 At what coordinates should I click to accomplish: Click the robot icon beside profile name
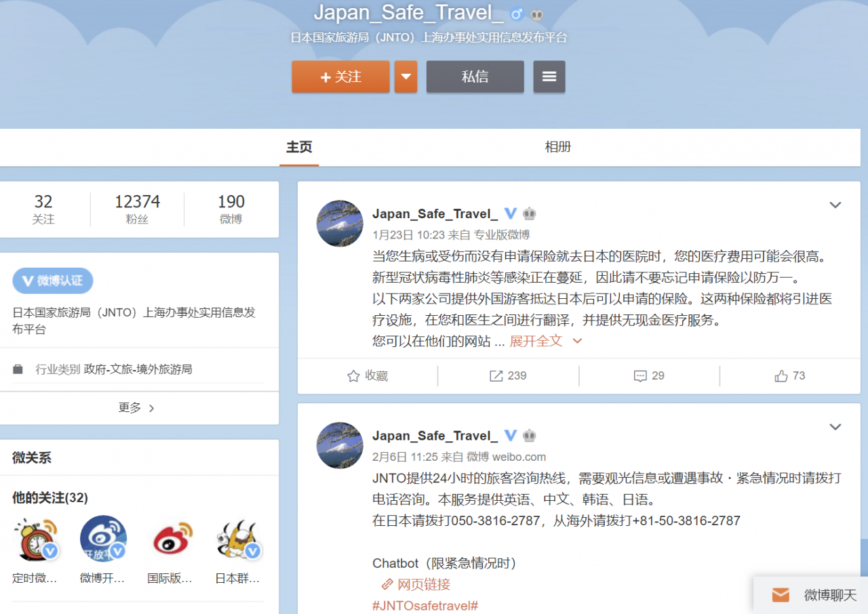(536, 14)
